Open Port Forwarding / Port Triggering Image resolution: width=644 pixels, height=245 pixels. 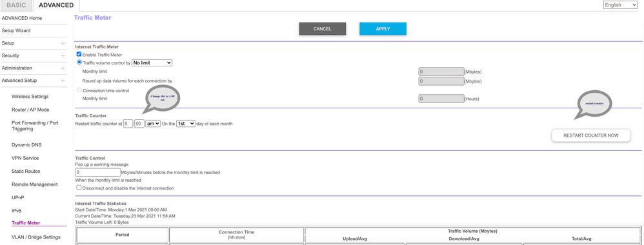click(x=35, y=126)
